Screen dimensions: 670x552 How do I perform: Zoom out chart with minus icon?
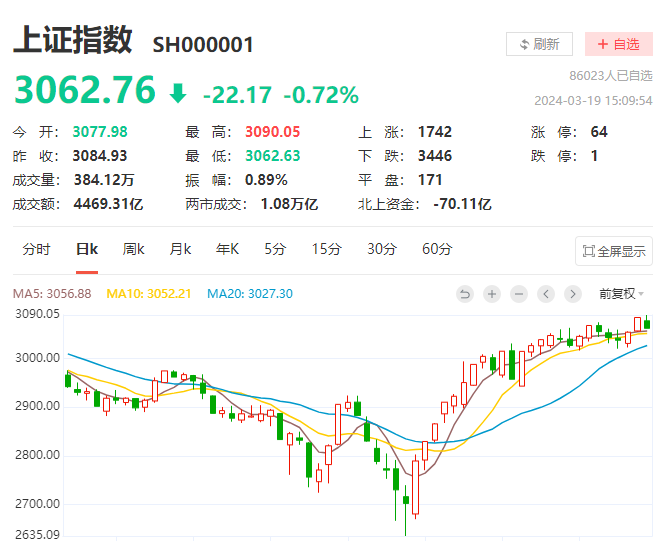click(519, 294)
